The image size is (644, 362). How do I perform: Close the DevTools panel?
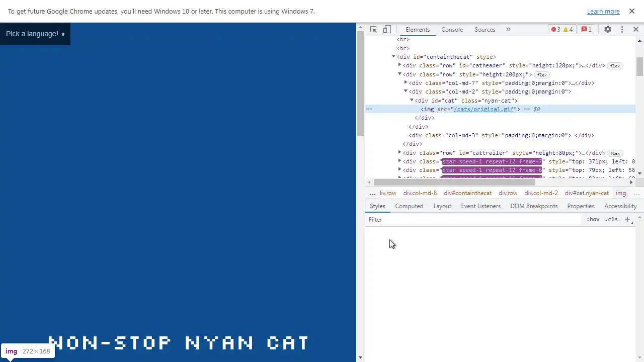click(636, 30)
